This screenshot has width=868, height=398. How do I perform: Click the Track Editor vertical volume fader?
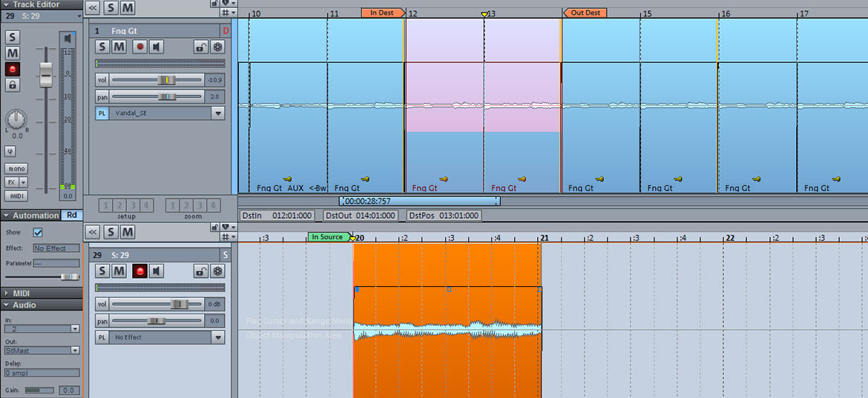(x=46, y=75)
